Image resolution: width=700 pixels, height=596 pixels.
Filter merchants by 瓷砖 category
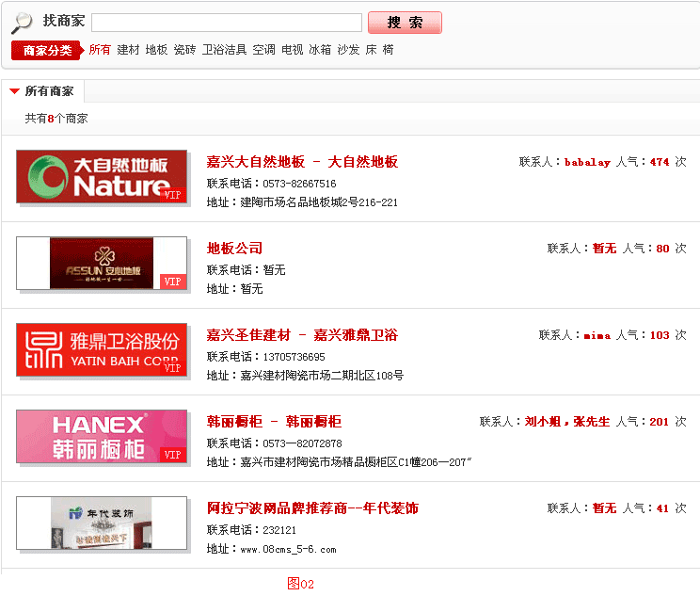(184, 50)
